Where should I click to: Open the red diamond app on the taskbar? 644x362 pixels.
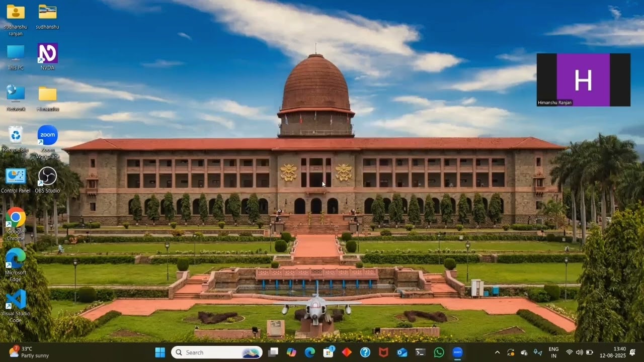tap(347, 352)
